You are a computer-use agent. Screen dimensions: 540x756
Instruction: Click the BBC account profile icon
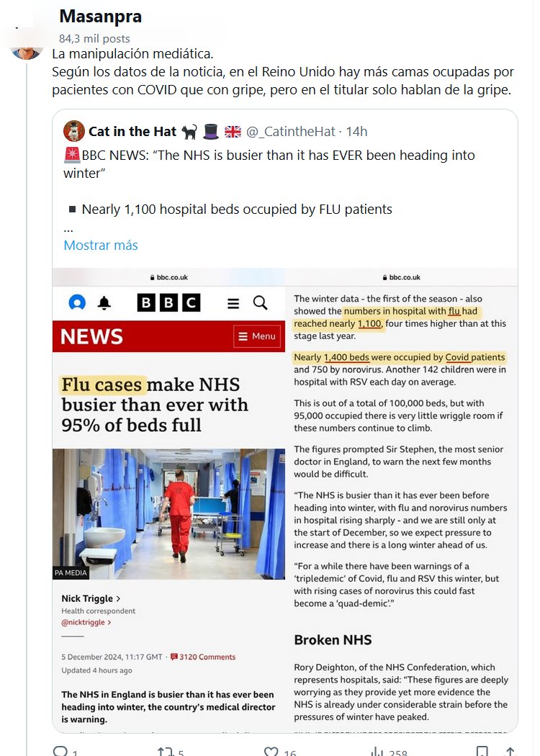(77, 303)
